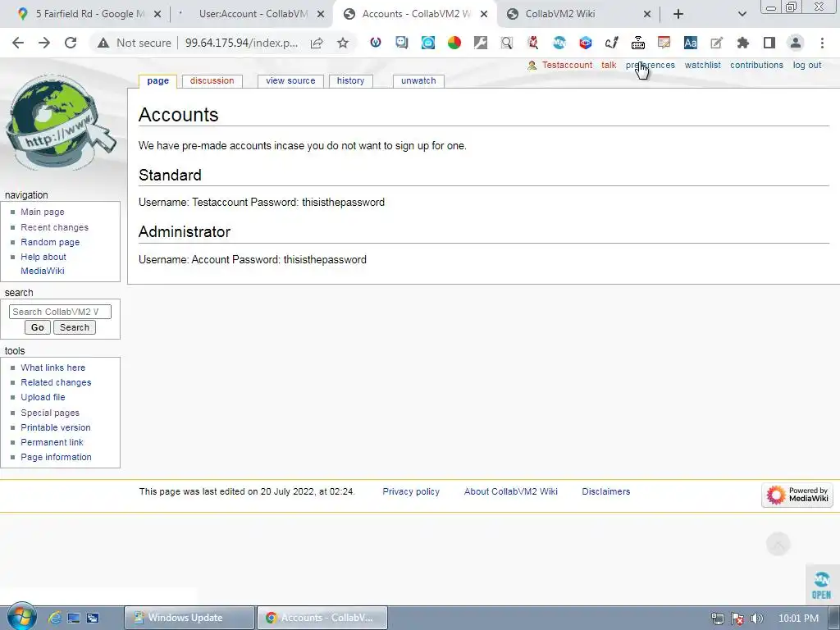Viewport: 840px width, 630px height.
Task: Open the chat bubble extension icon
Action: [x=401, y=43]
